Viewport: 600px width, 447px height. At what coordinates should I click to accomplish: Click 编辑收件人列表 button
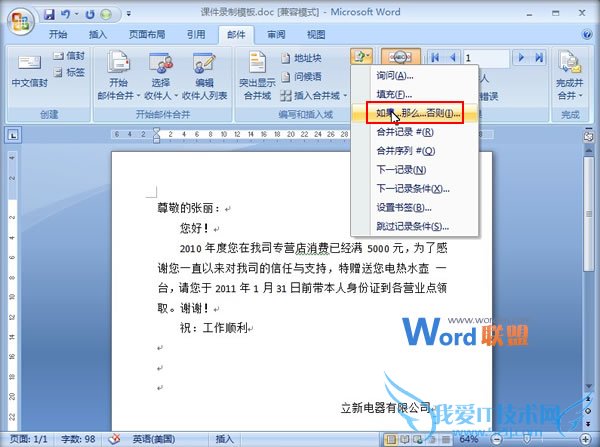click(205, 76)
